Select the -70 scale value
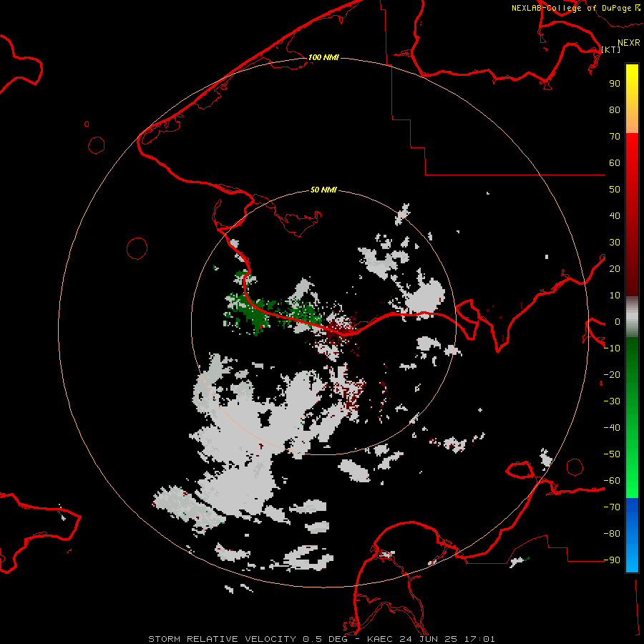The height and width of the screenshot is (644, 644). coord(612,507)
